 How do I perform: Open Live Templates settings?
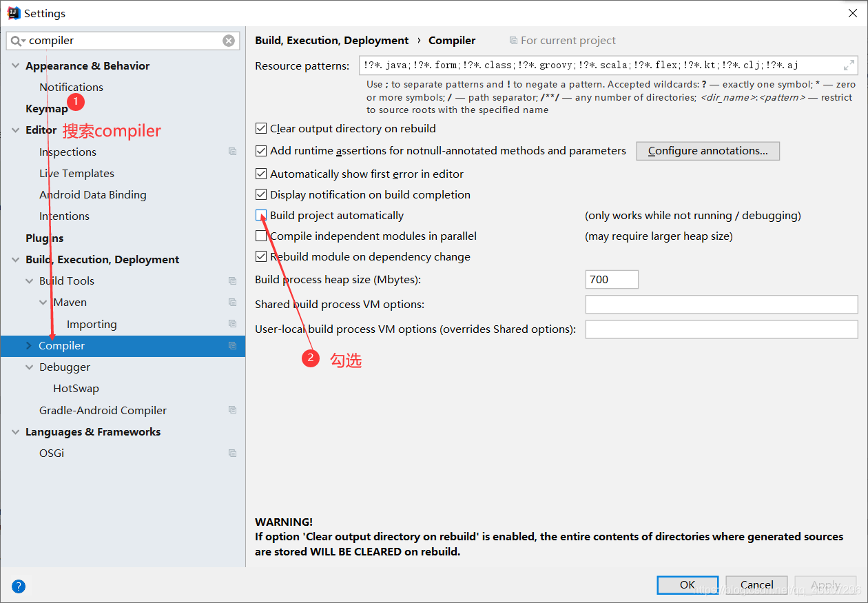pos(76,173)
